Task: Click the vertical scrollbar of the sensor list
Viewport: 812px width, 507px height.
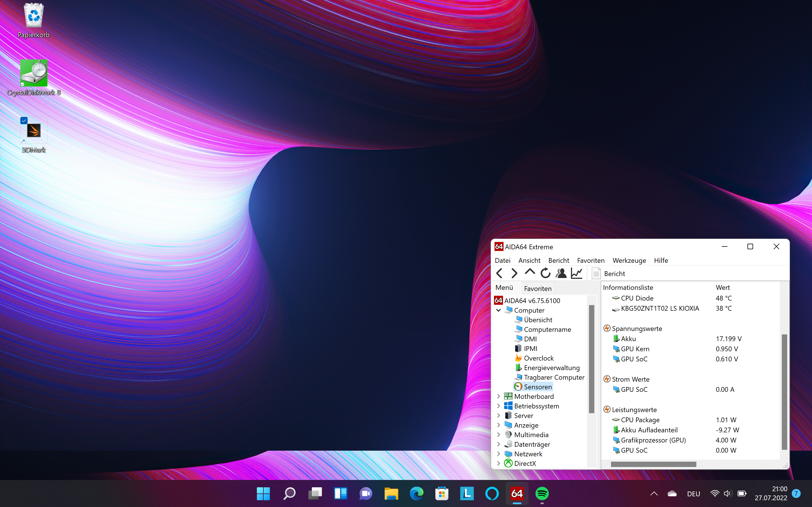Action: [x=784, y=391]
